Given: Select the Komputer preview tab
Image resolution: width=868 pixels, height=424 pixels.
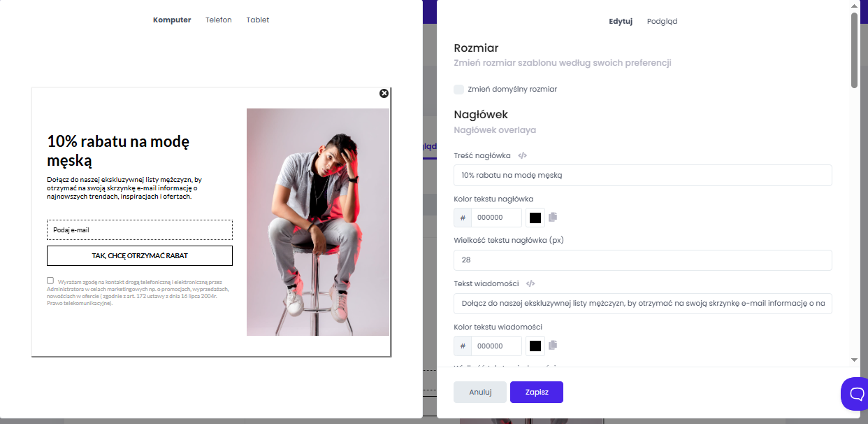Looking at the screenshot, I should (172, 20).
